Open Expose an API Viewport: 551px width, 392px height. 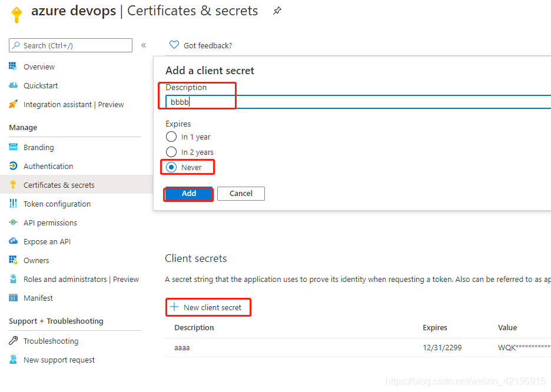(47, 242)
